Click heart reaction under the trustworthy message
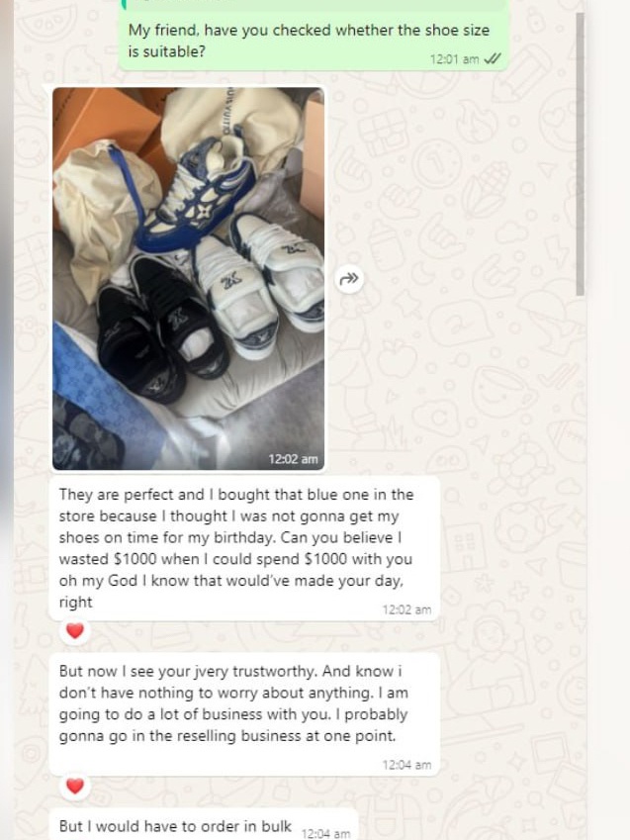Image resolution: width=630 pixels, height=840 pixels. coord(74,787)
